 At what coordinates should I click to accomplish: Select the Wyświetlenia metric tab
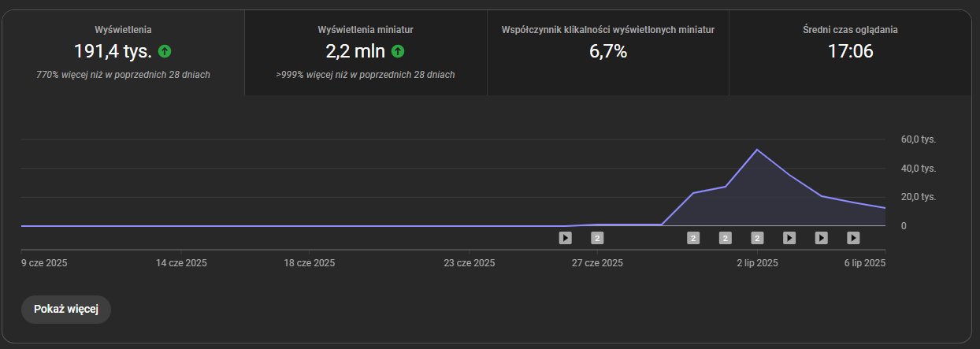pyautogui.click(x=123, y=53)
